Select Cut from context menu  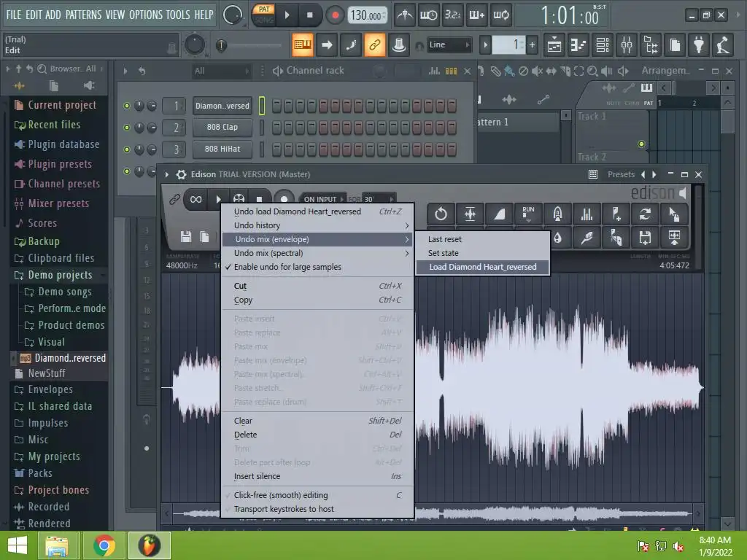317,286
